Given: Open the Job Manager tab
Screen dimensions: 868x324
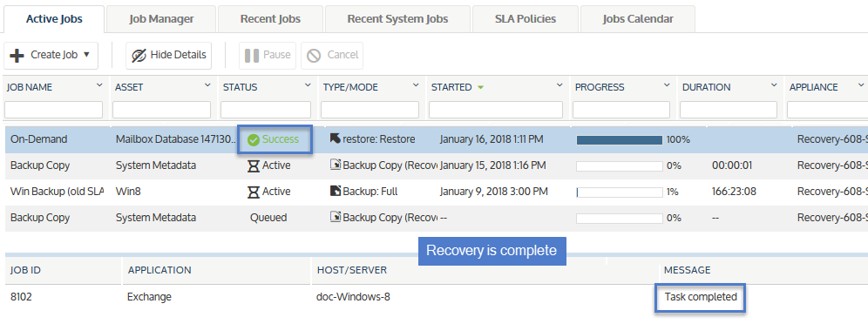Looking at the screenshot, I should [x=161, y=19].
